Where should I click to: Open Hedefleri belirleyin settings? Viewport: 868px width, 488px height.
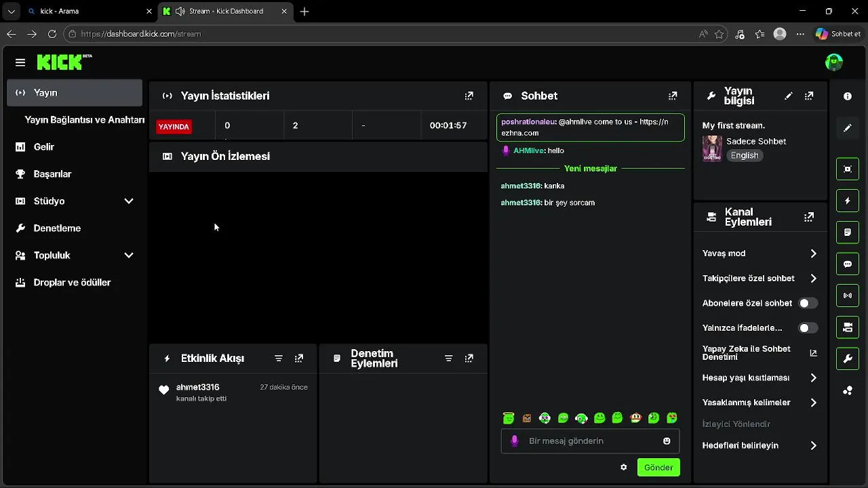point(760,445)
